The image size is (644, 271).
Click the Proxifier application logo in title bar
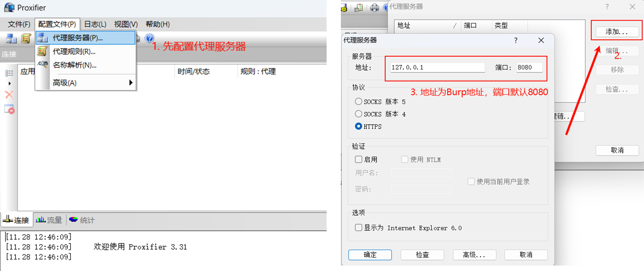(9, 7)
